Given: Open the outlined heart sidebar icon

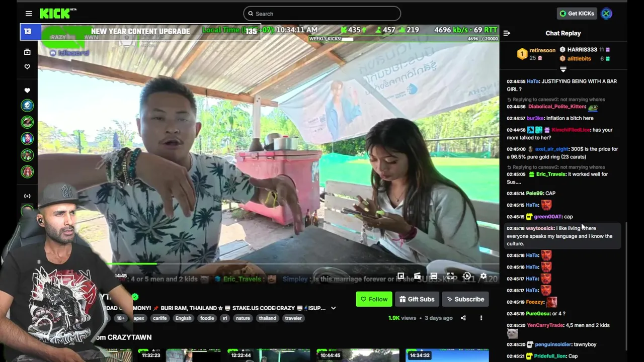Looking at the screenshot, I should click(x=27, y=67).
